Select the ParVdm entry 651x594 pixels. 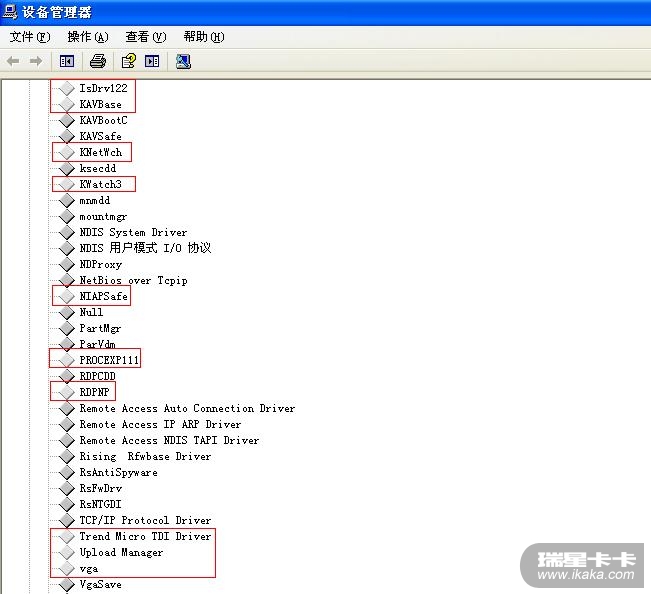(x=98, y=344)
